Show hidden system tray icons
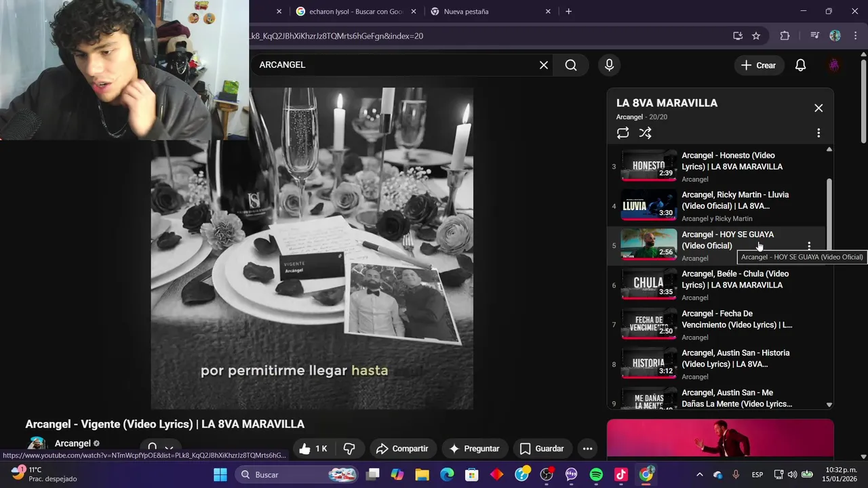The height and width of the screenshot is (488, 868). [700, 474]
